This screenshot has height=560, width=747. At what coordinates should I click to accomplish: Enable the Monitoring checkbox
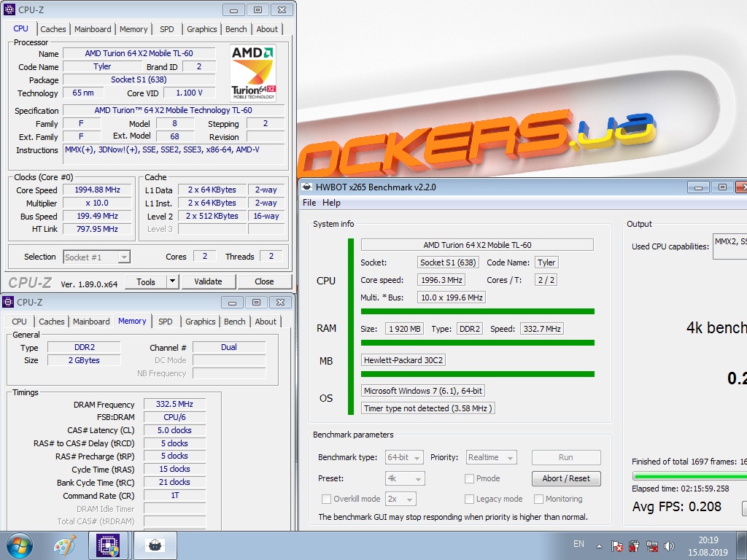click(539, 499)
